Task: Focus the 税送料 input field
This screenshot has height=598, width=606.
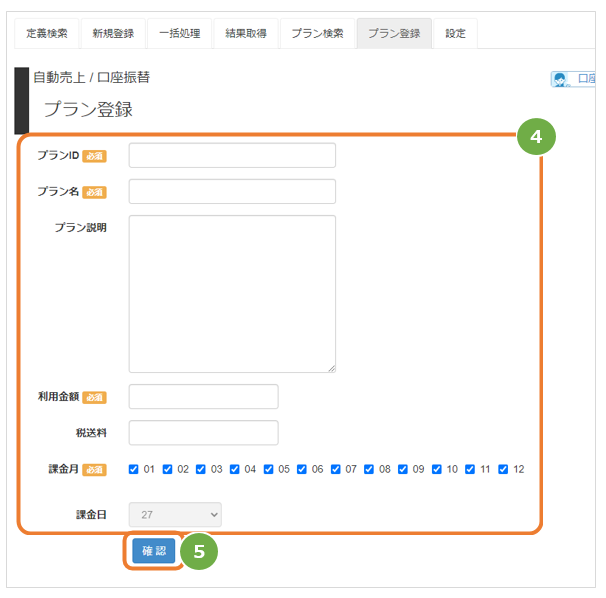Action: (x=204, y=433)
